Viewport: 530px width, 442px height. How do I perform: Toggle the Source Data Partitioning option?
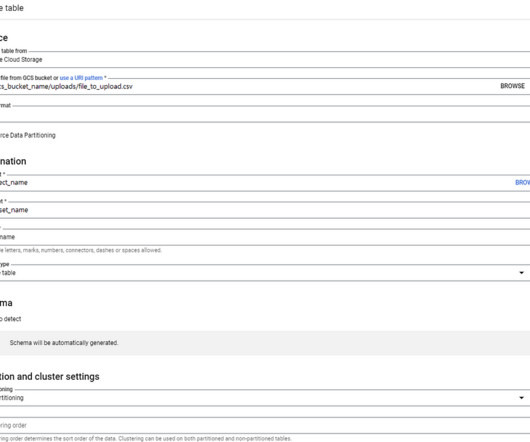[x=28, y=135]
